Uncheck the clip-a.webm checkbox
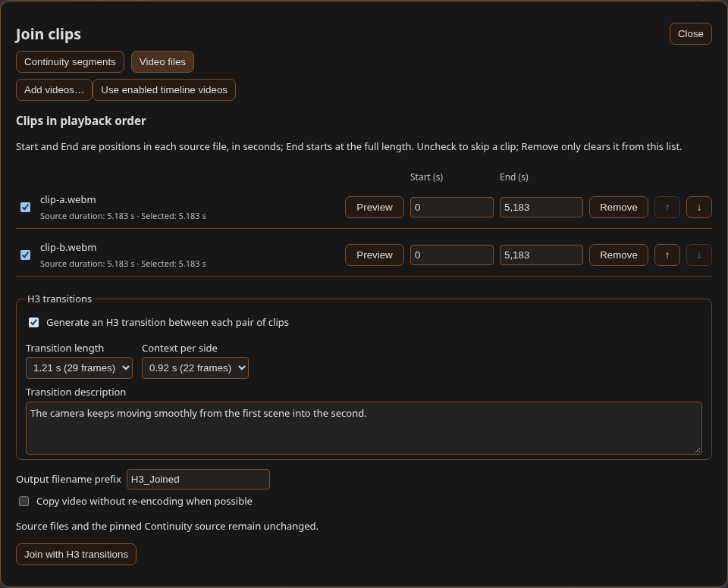The width and height of the screenshot is (728, 588). tap(26, 208)
